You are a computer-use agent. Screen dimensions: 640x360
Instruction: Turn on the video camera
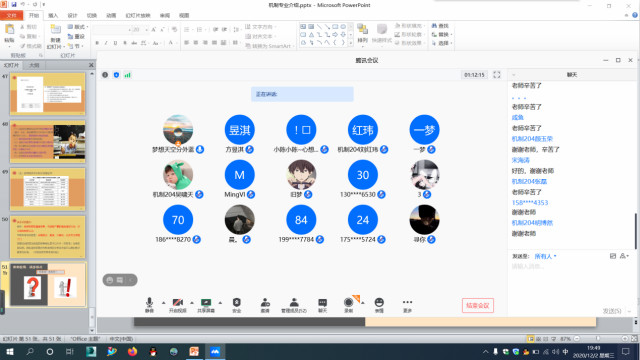pos(178,305)
